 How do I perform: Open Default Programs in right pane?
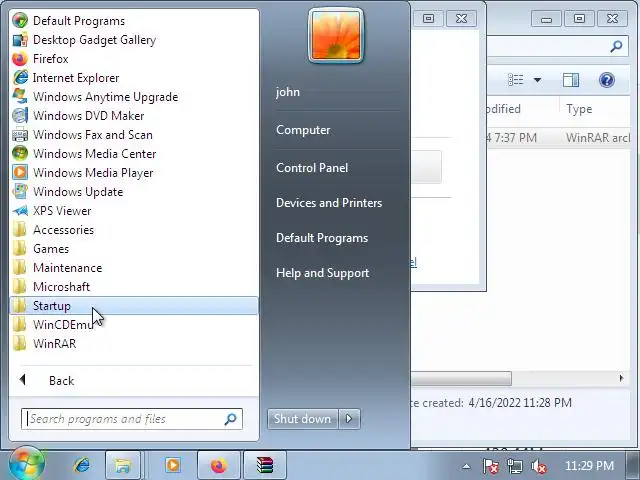tap(322, 238)
